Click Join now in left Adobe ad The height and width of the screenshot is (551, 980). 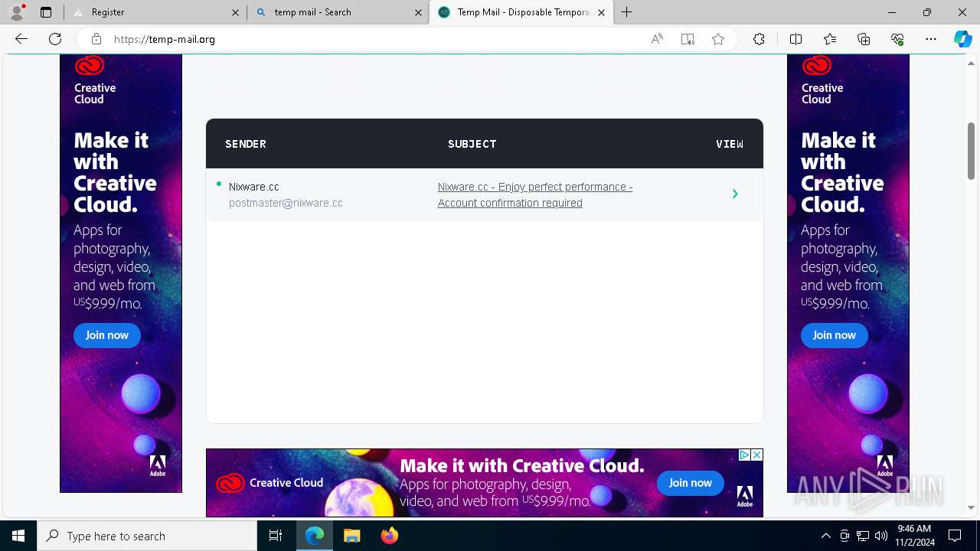tap(107, 335)
